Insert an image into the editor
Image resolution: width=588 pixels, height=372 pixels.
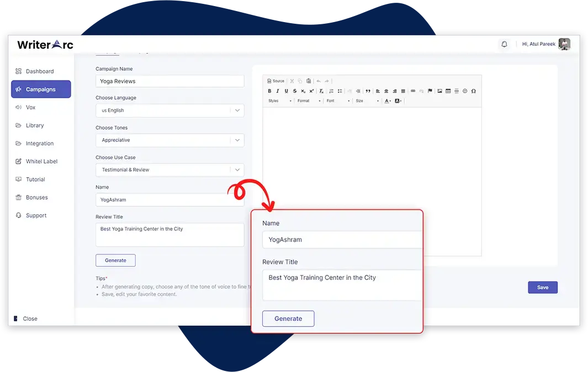[x=439, y=91]
